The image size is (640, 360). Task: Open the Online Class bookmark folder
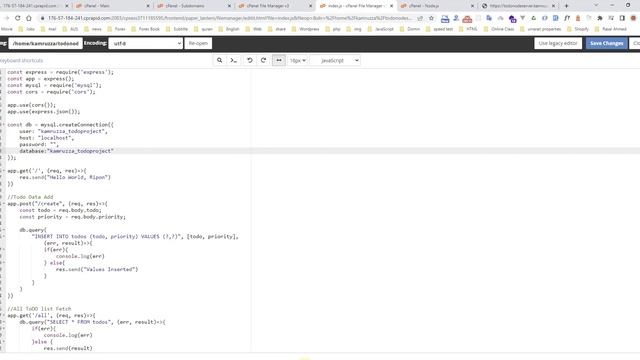click(x=498, y=29)
